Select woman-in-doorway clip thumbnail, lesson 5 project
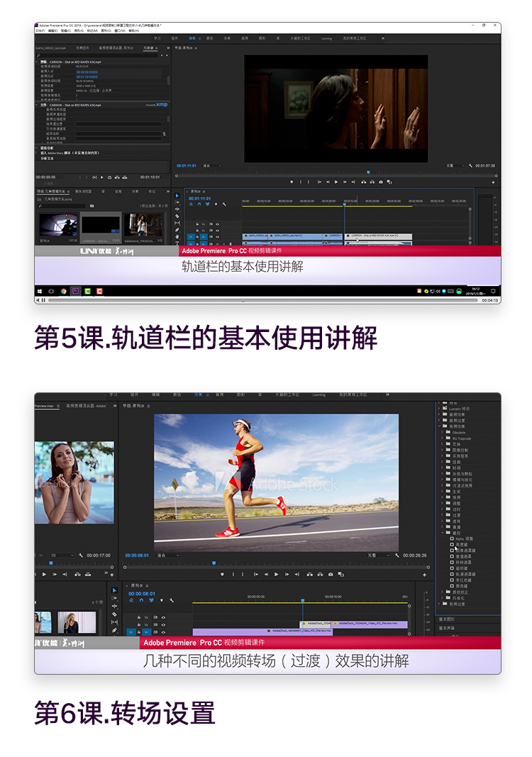 (x=143, y=225)
